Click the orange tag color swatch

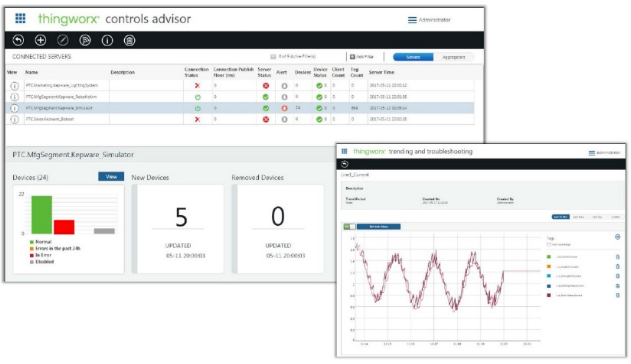pos(549,266)
